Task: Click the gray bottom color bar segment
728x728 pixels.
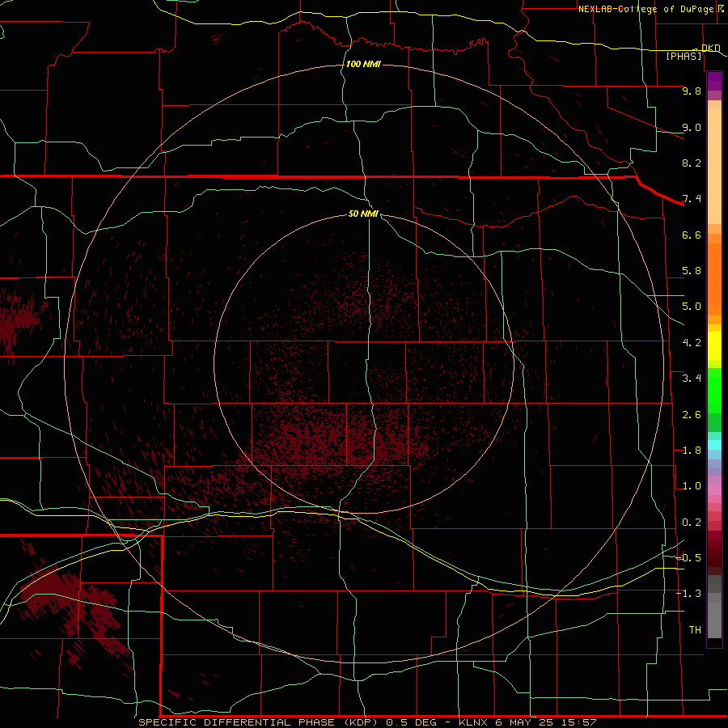Action: 714,620
